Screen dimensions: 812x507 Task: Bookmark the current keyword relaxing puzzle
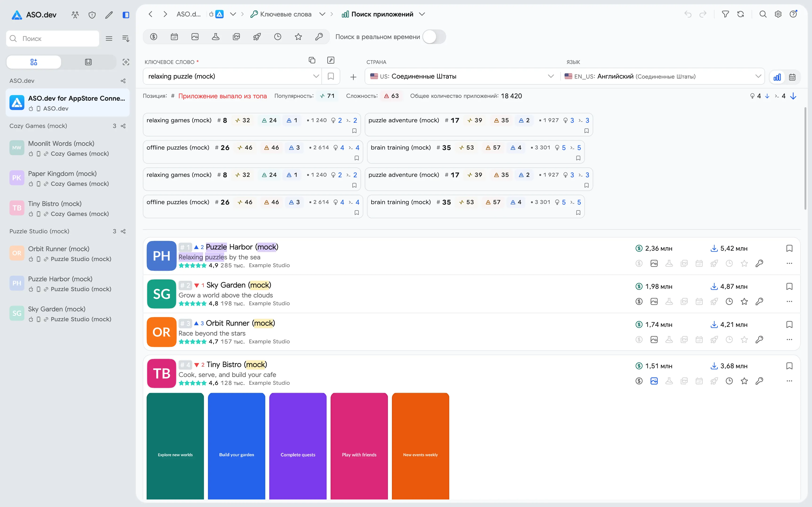pos(331,76)
